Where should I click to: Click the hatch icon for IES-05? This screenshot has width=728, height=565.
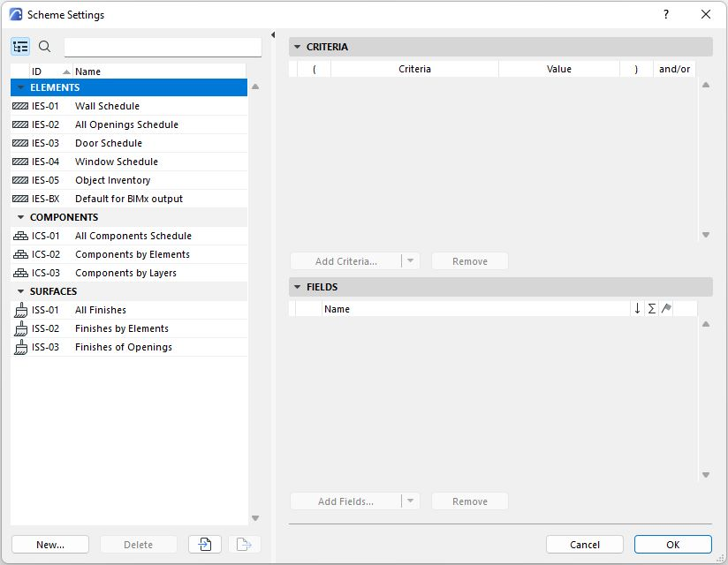[x=20, y=180]
